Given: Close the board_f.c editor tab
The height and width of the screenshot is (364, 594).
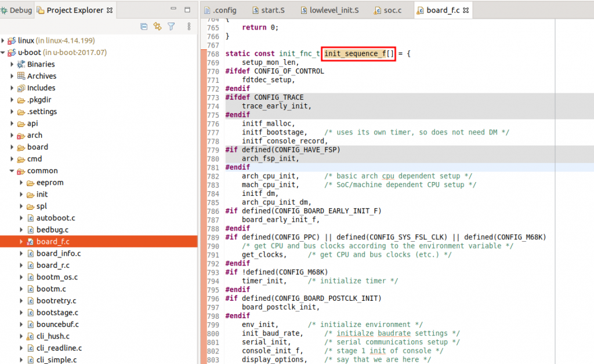Looking at the screenshot, I should tap(466, 10).
